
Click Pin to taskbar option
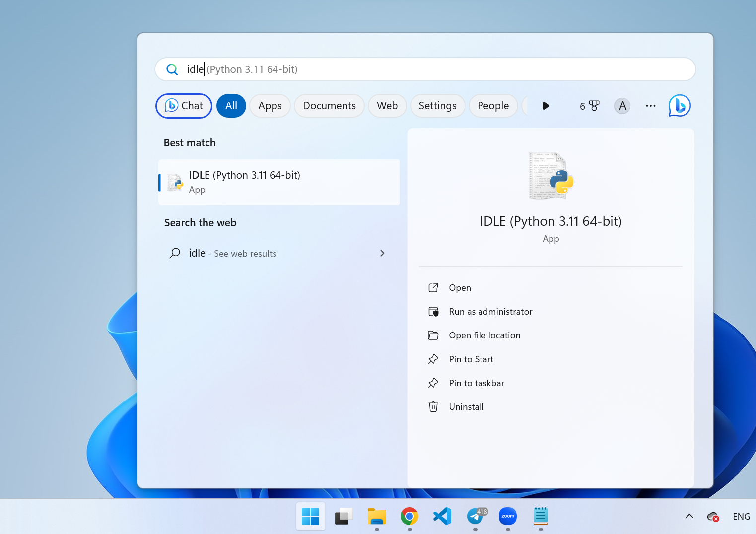tap(476, 383)
